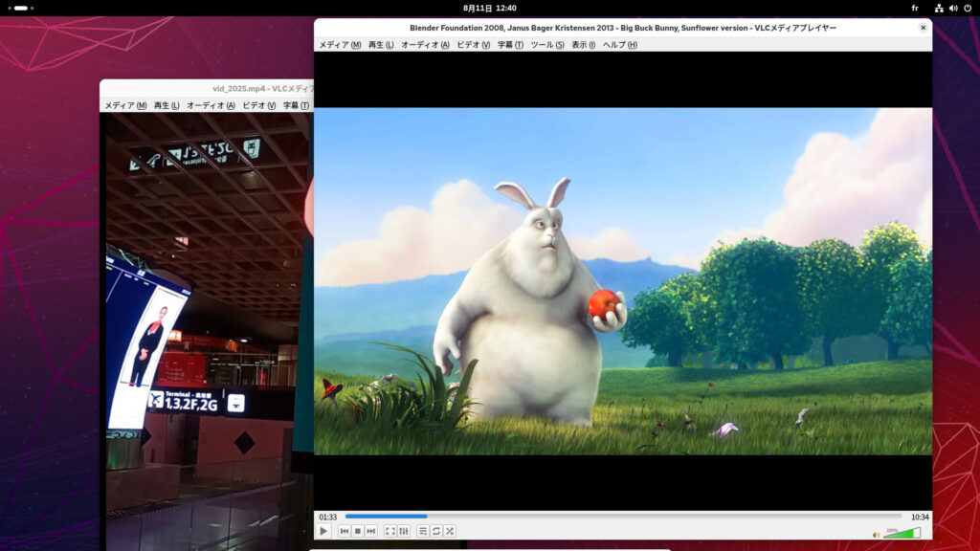This screenshot has height=551, width=980.
Task: Toggle fullscreen video mode
Action: coord(390,531)
